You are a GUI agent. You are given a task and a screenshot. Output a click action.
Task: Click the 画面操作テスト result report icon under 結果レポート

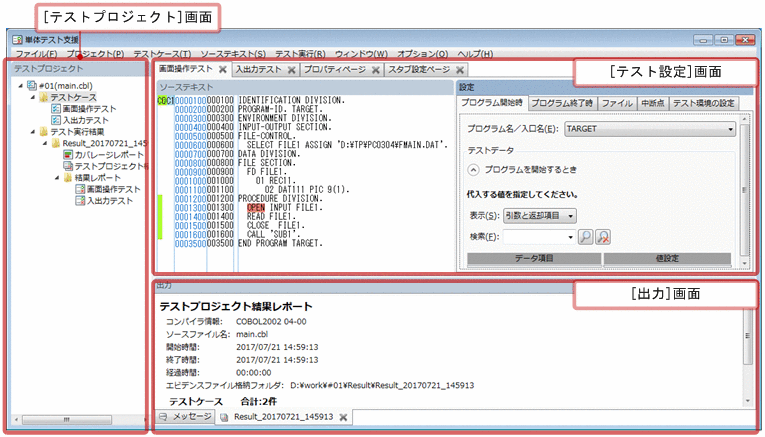pos(80,189)
